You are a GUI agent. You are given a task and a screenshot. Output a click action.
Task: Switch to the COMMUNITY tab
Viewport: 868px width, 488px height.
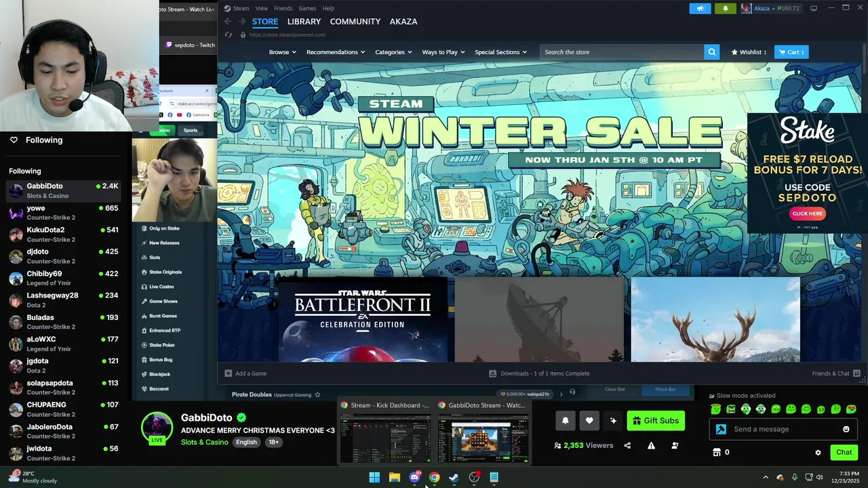[x=355, y=22]
